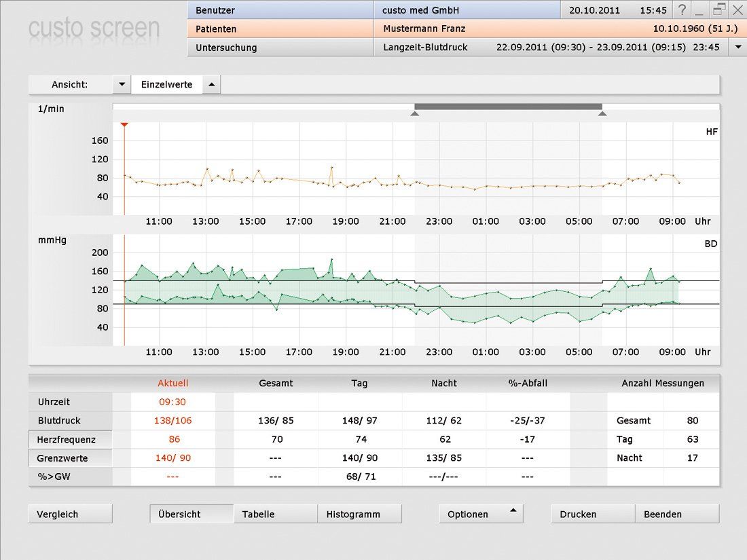The image size is (747, 560).
Task: Open the Optionen menu
Action: pos(481,514)
